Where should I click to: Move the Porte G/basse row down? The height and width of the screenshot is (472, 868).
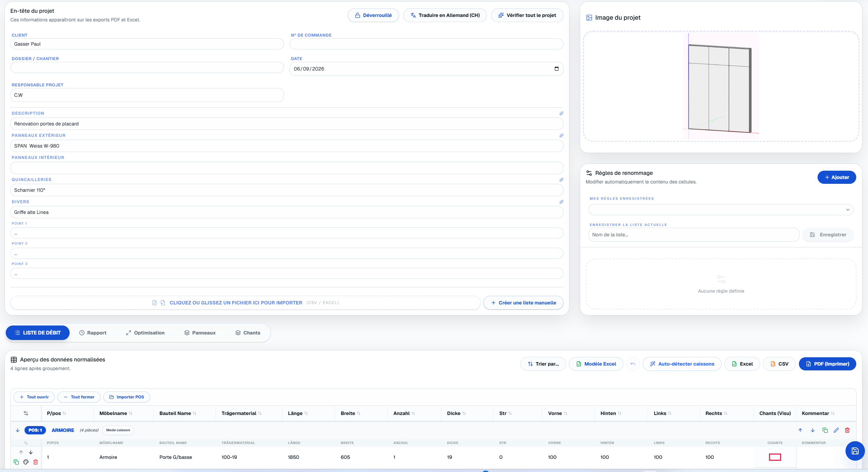click(x=31, y=452)
